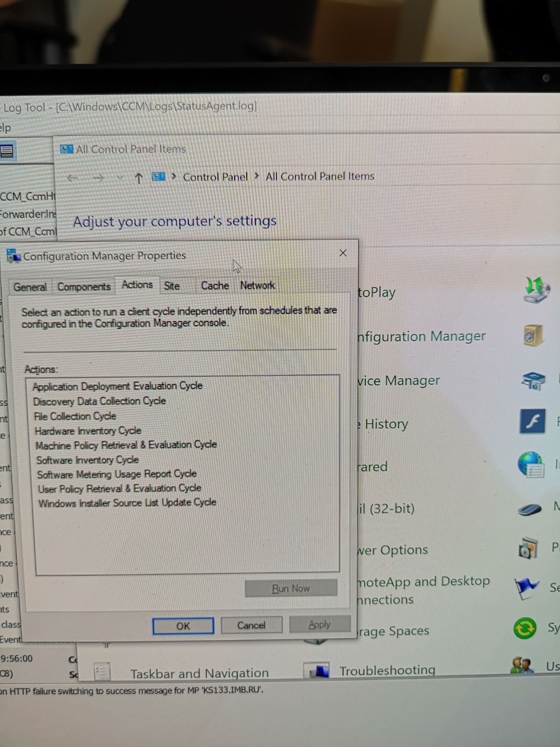The height and width of the screenshot is (747, 560).
Task: Select Application Deployment Evaluation Cycle
Action: click(118, 386)
